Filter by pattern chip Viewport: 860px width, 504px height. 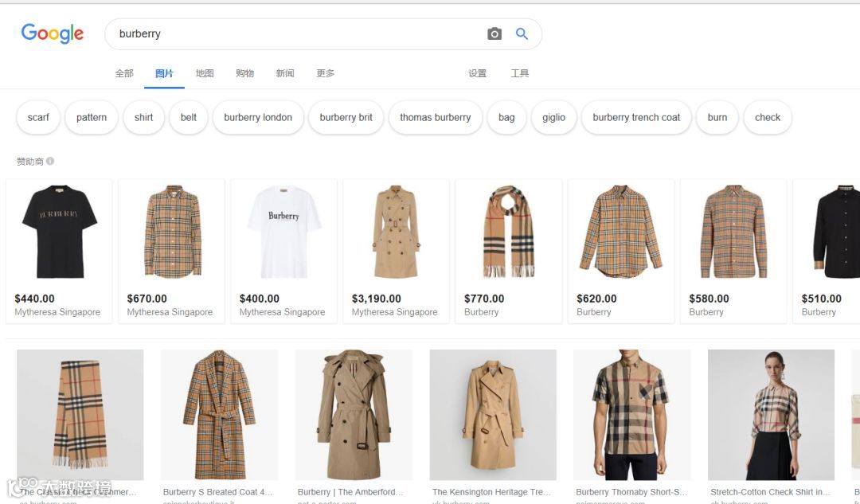(91, 117)
